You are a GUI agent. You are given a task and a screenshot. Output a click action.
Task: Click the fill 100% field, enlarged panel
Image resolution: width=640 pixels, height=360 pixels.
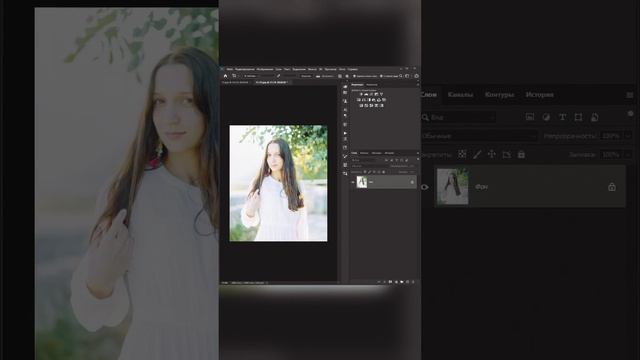(x=611, y=155)
